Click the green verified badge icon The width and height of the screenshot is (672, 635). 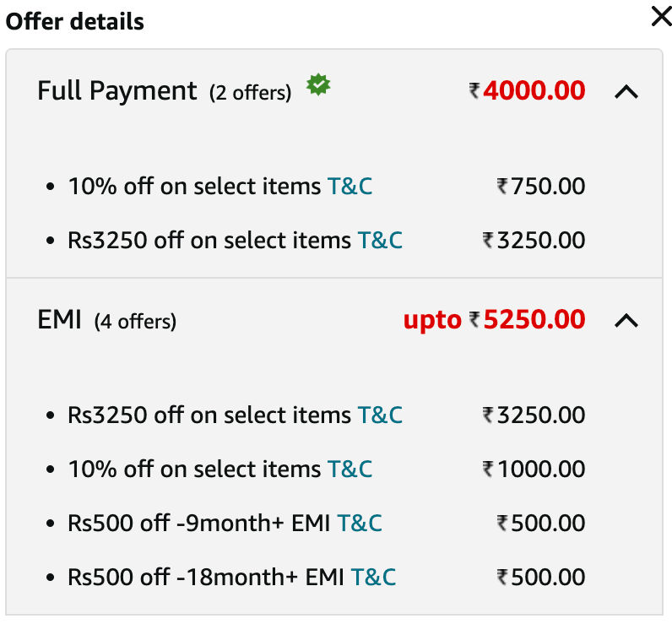pos(318,84)
